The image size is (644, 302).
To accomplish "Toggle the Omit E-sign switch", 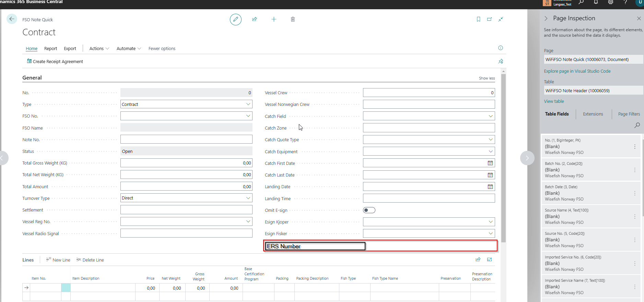I will coord(369,210).
